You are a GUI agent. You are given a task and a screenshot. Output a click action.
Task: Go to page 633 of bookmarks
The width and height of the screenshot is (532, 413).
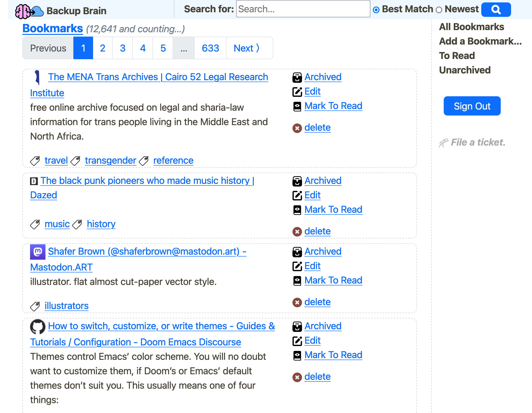tap(210, 48)
